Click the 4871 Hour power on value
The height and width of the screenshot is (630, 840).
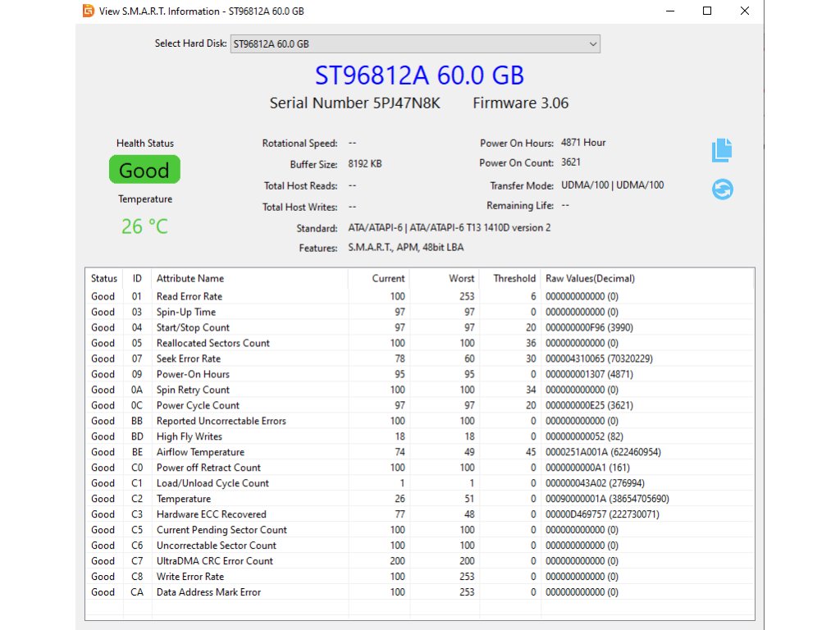(583, 143)
